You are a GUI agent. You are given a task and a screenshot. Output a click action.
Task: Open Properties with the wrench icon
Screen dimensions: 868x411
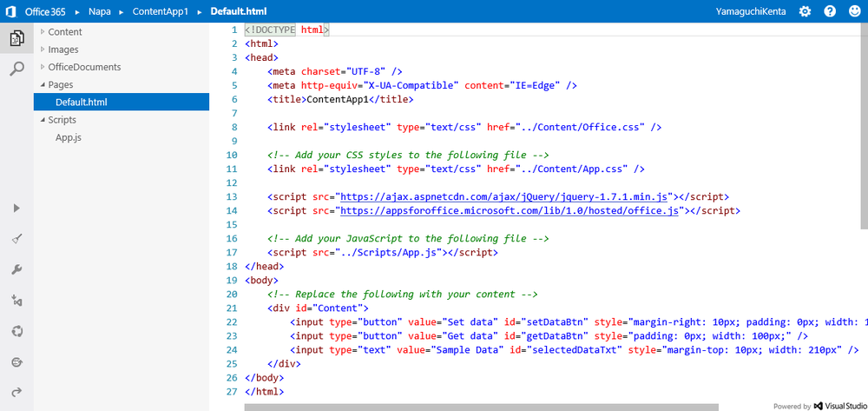[16, 269]
